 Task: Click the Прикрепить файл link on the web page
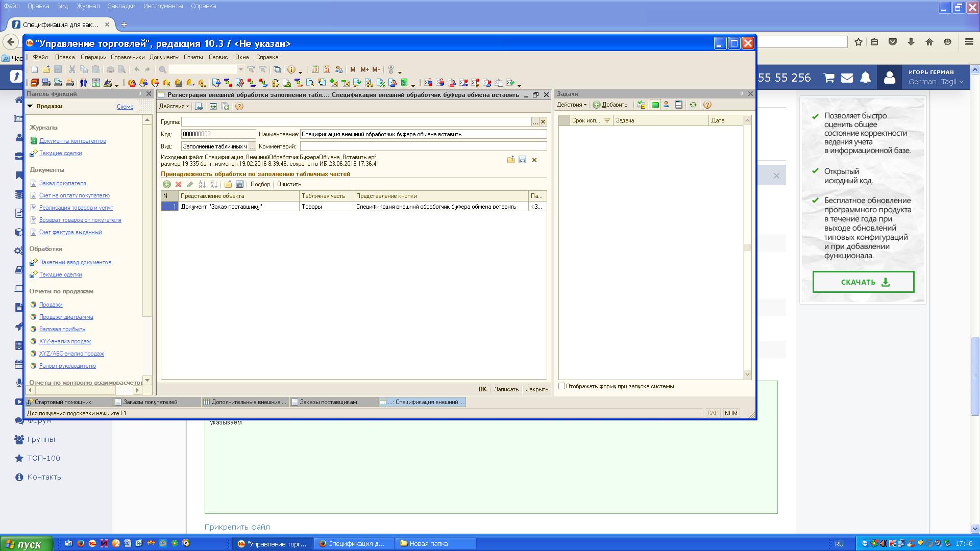(x=237, y=527)
